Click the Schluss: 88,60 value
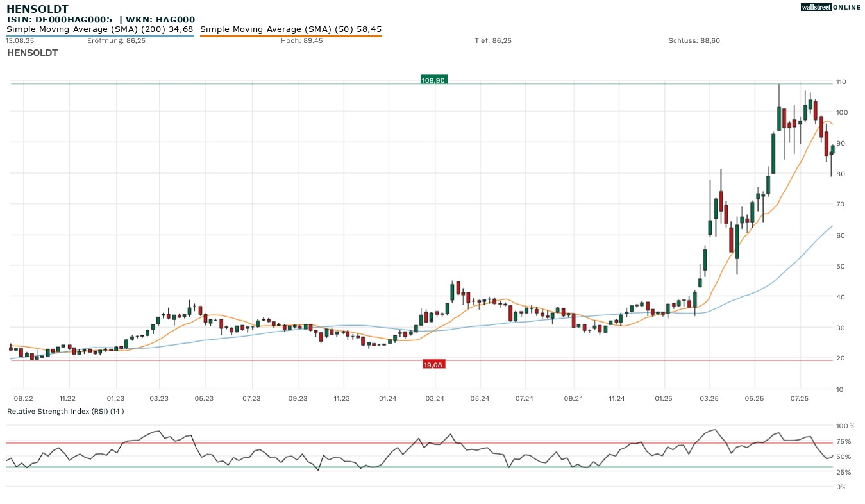Screen dimensions: 865x504 click(694, 41)
